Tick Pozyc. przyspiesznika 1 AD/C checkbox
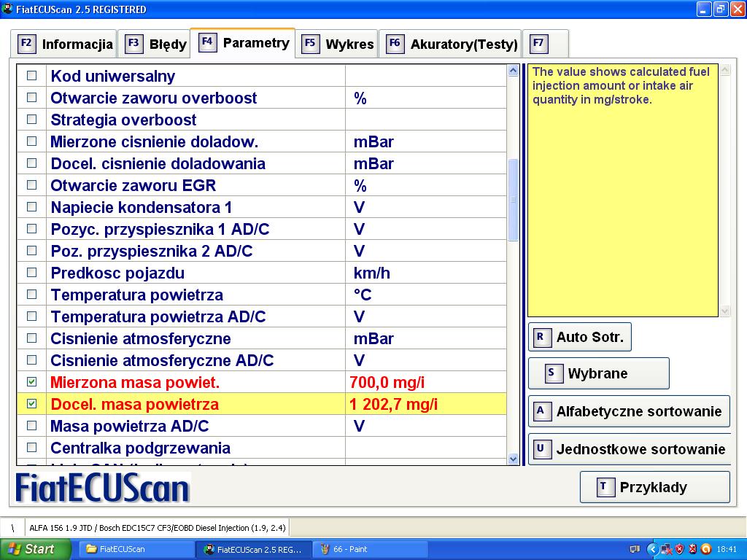 (x=32, y=229)
